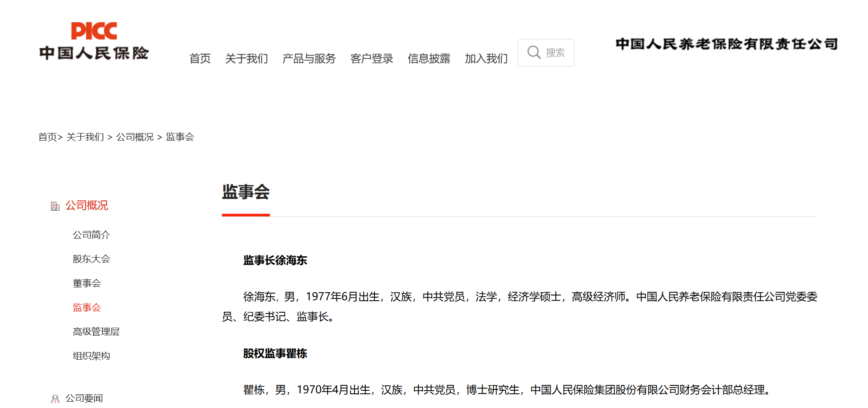
Task: Click the 中国人民养老保险有限责任公司 header title
Action: (726, 44)
